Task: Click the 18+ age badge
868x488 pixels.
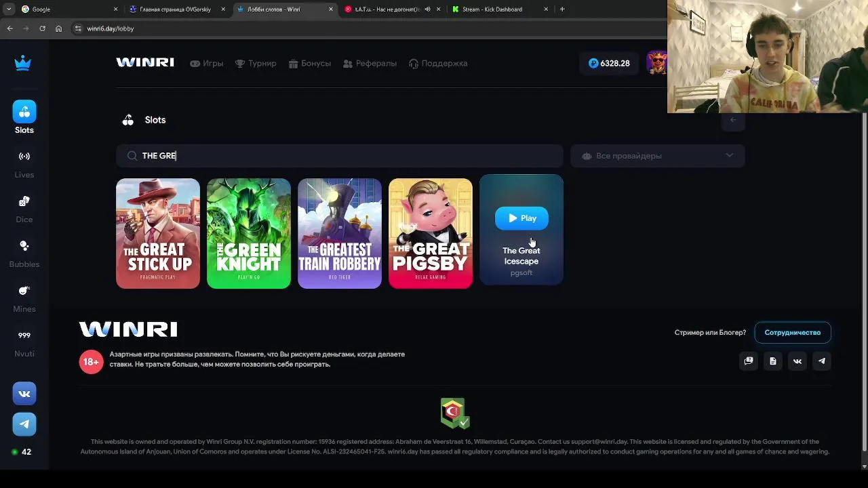Action: (x=92, y=362)
